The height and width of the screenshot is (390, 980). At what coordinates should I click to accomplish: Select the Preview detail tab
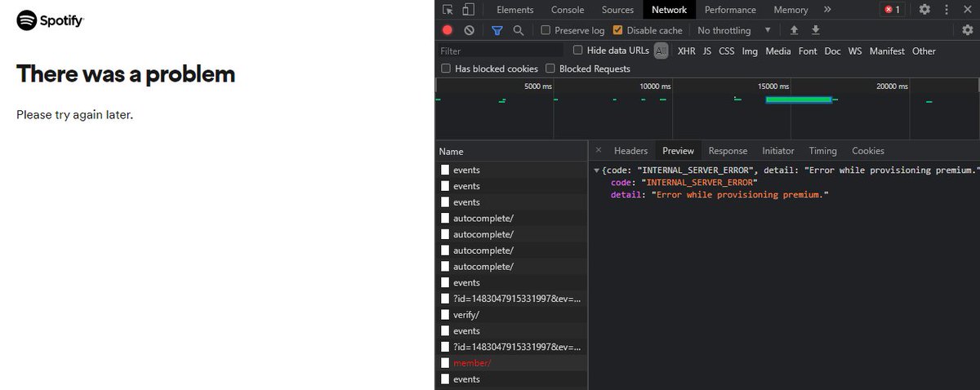click(x=678, y=151)
